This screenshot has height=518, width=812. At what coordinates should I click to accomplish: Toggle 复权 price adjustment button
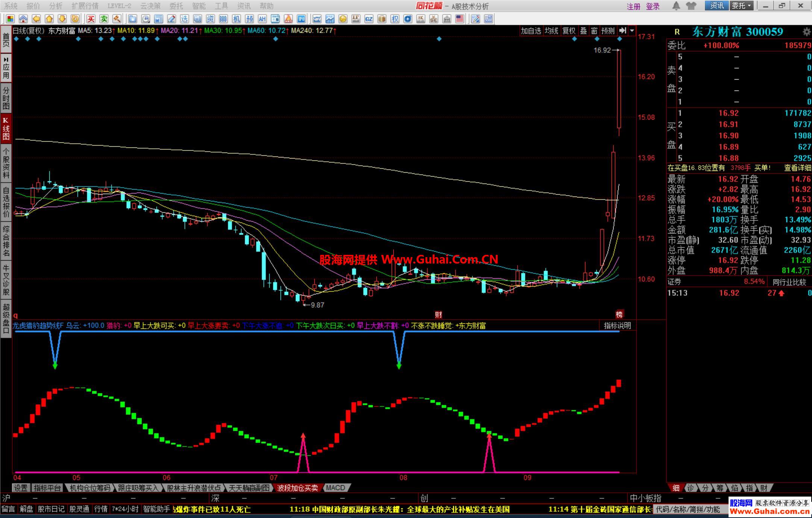pos(569,31)
